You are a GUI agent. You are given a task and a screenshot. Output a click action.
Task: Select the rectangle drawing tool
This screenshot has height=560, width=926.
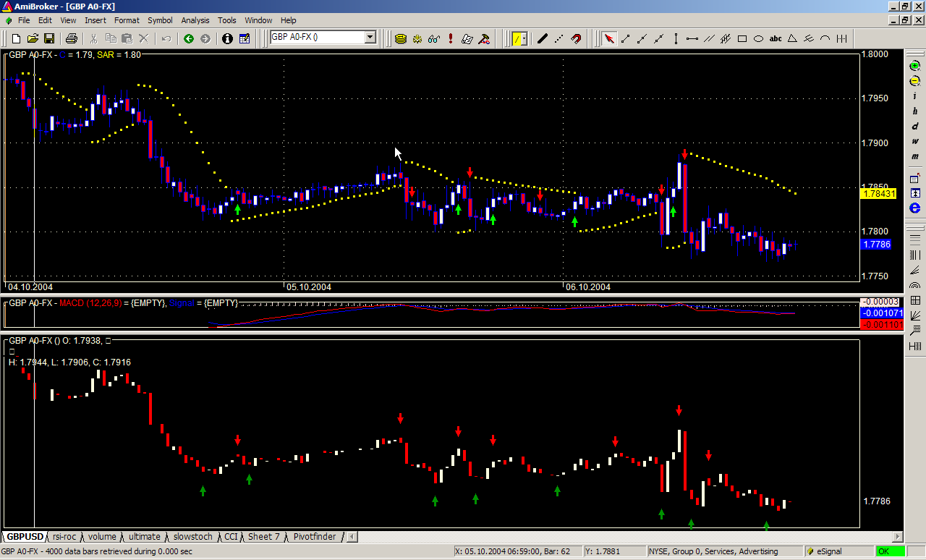pos(742,38)
